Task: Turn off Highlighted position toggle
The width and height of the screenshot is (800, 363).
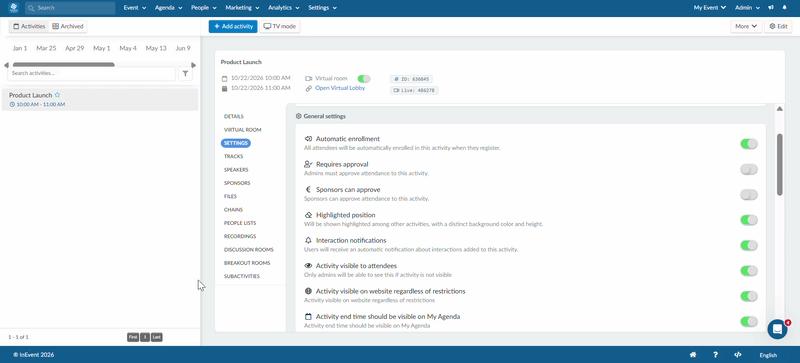Action: coord(749,220)
